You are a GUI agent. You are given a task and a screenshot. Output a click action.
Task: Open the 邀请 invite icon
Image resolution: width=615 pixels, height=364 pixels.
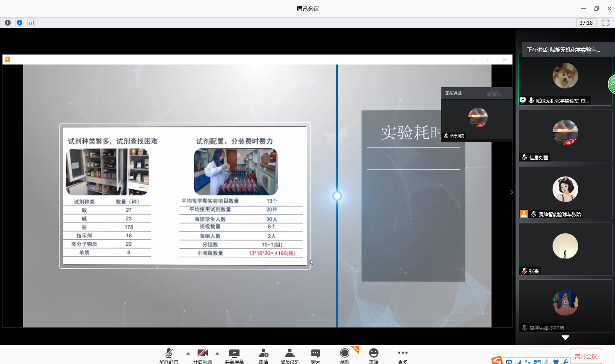pos(263,355)
